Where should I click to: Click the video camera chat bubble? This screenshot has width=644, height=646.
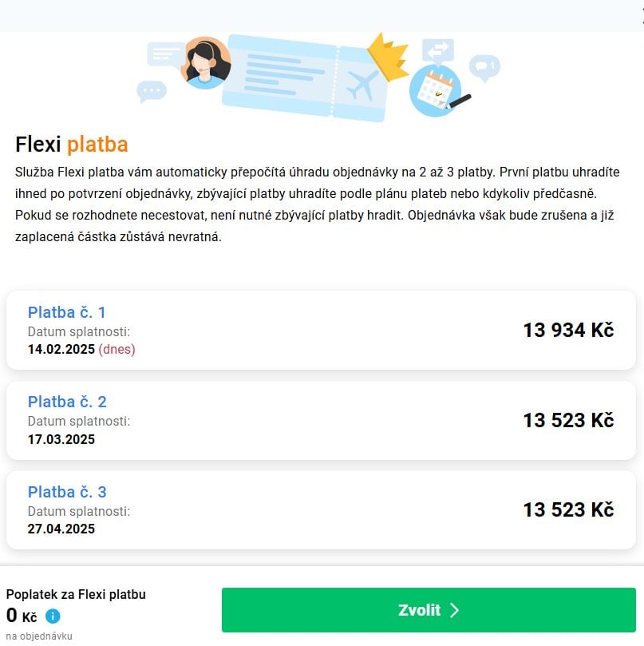coord(484,66)
